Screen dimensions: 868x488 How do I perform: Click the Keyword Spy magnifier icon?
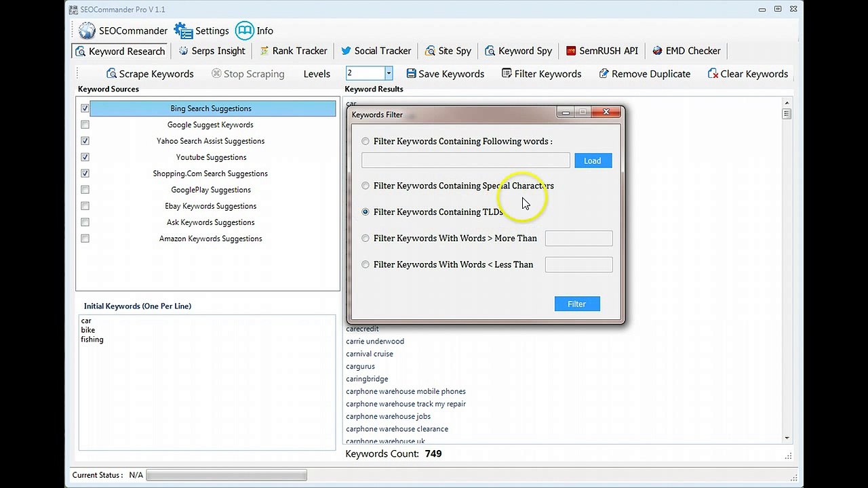click(x=490, y=51)
